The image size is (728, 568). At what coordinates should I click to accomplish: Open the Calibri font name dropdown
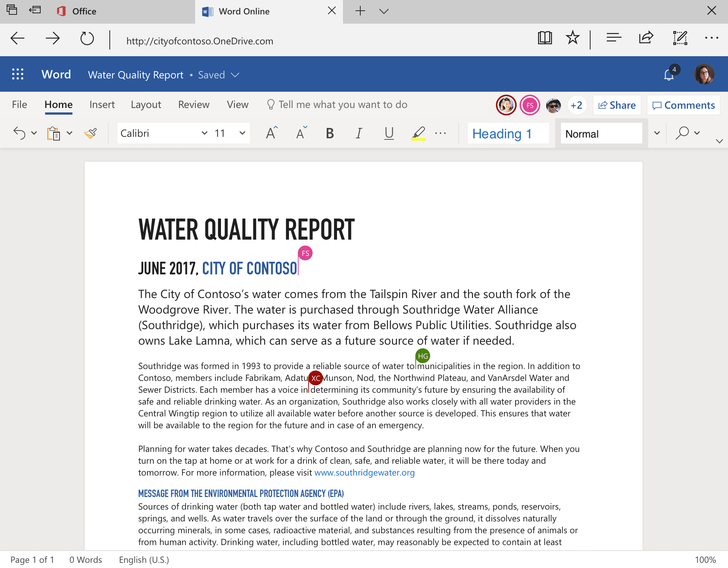pyautogui.click(x=204, y=133)
